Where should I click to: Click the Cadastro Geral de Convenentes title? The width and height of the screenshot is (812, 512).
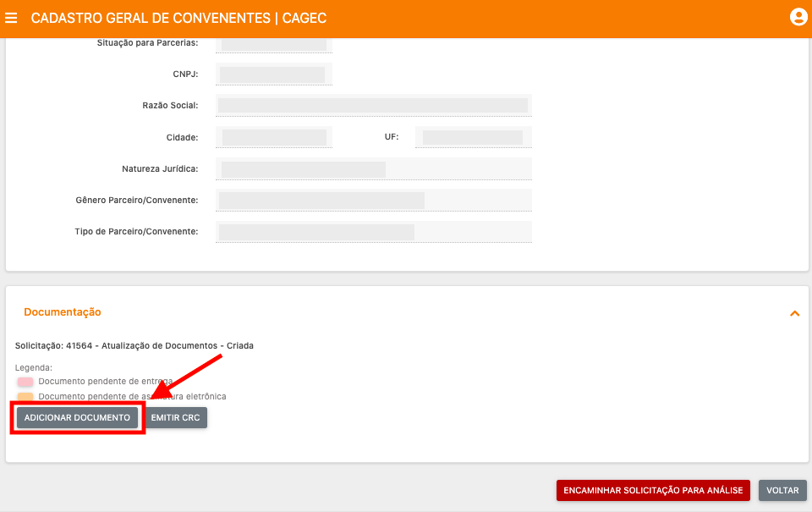click(178, 18)
